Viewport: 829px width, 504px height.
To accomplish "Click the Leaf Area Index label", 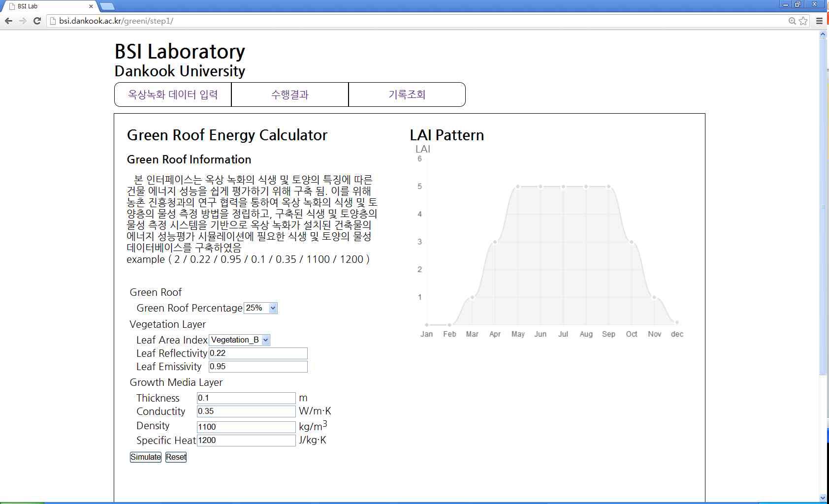I will tap(172, 340).
